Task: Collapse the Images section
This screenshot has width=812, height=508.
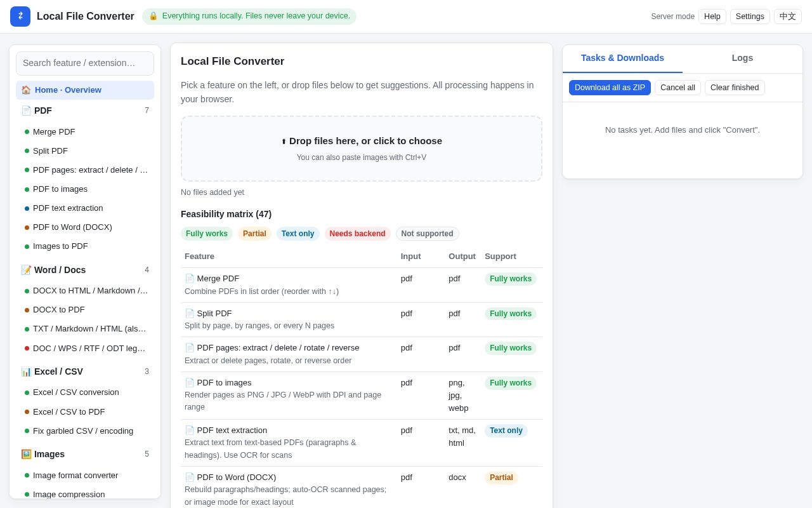Action: tap(85, 454)
